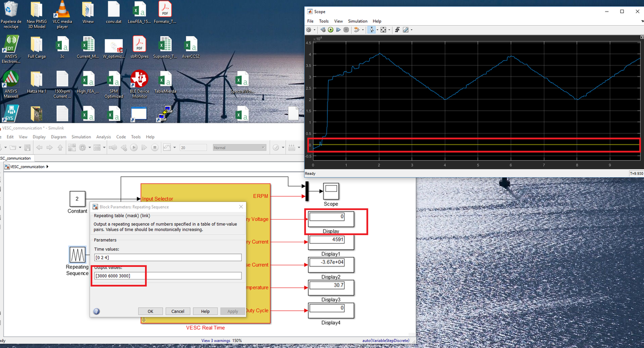
Task: Open the Scope Tools menu
Action: click(324, 21)
